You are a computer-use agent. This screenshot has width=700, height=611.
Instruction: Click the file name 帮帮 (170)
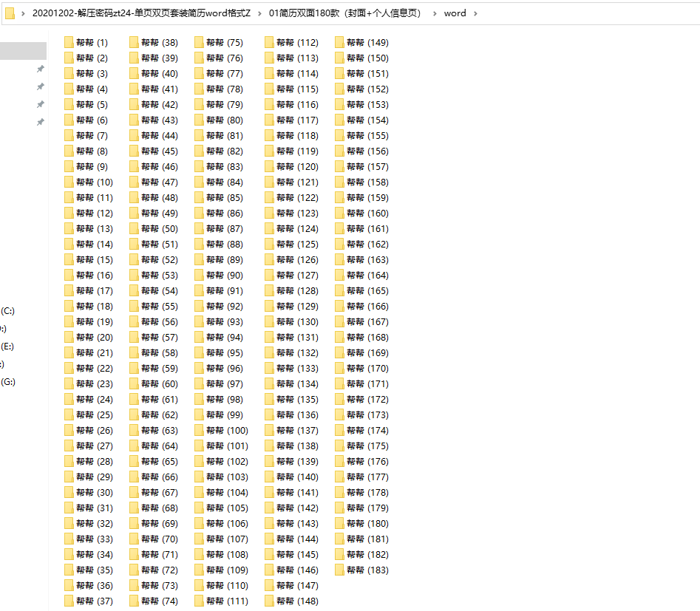368,368
